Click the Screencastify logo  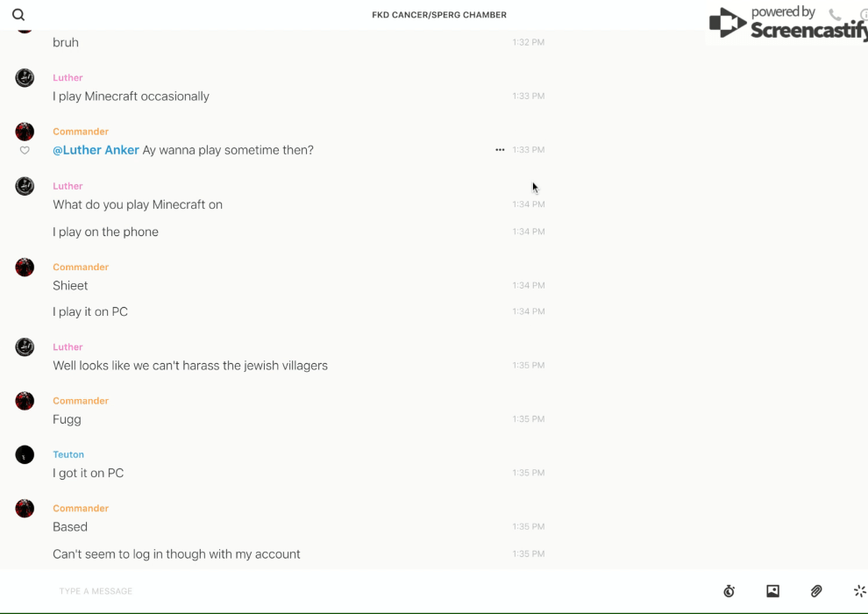click(x=787, y=24)
